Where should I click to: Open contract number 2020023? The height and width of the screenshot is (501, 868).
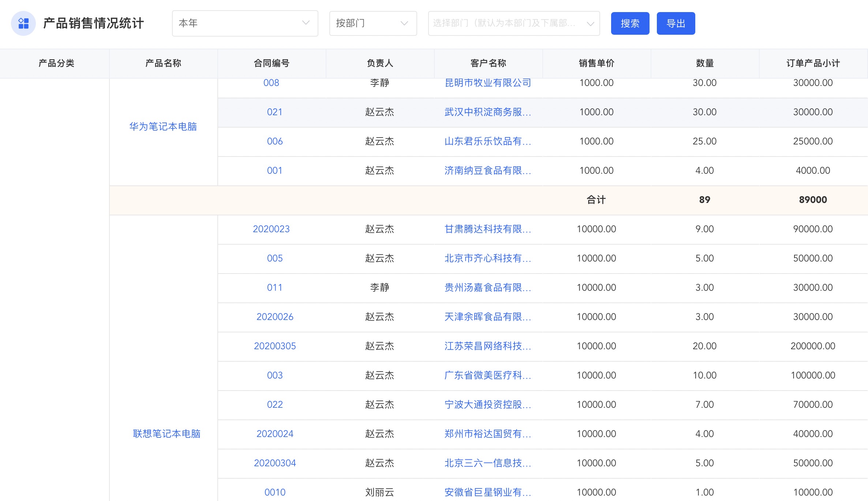pyautogui.click(x=271, y=229)
